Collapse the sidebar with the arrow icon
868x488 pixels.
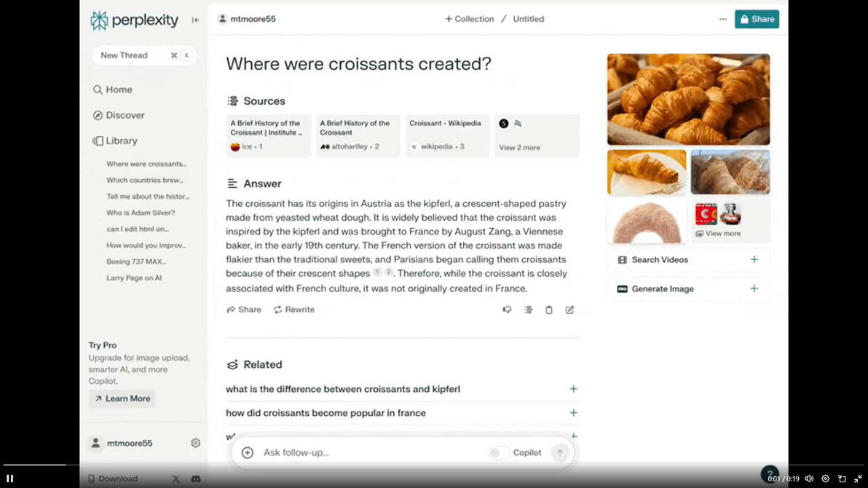[195, 20]
